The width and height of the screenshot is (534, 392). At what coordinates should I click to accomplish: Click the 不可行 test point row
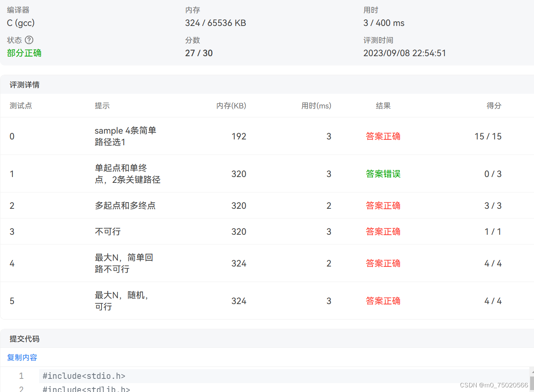(107, 231)
